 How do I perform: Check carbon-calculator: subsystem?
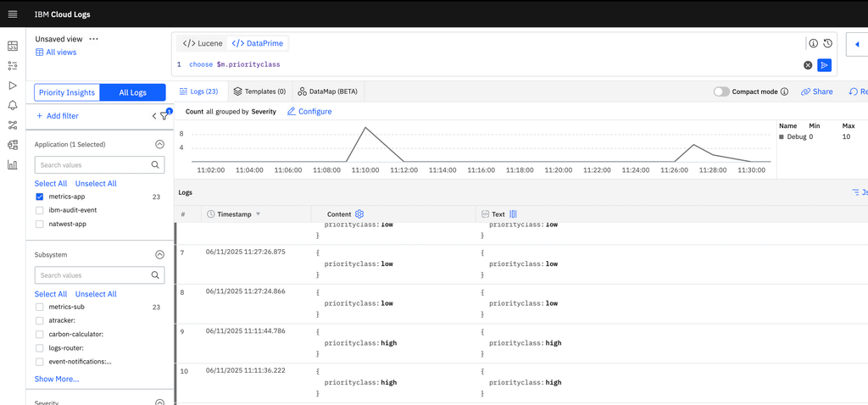pyautogui.click(x=39, y=334)
